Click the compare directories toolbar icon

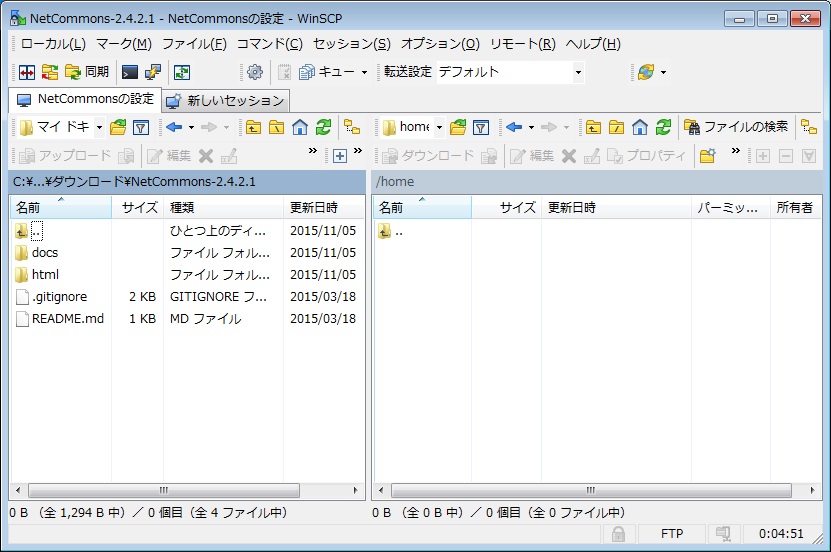[26, 72]
